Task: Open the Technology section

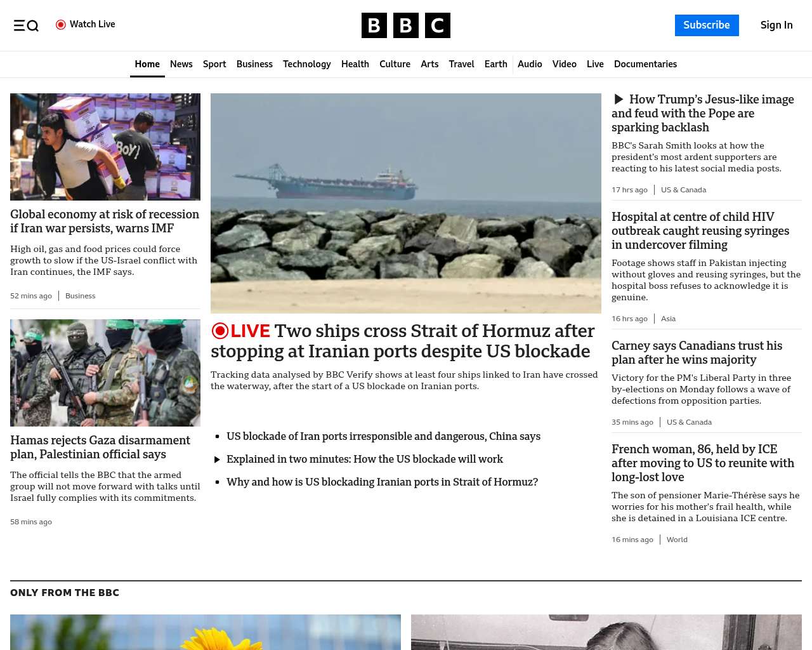Action: tap(307, 64)
